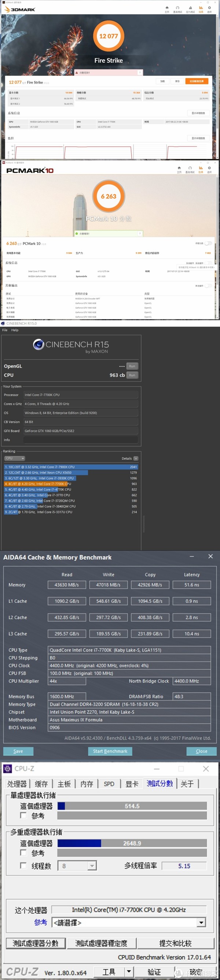Click Close button in AIDA64 window

point(201,751)
